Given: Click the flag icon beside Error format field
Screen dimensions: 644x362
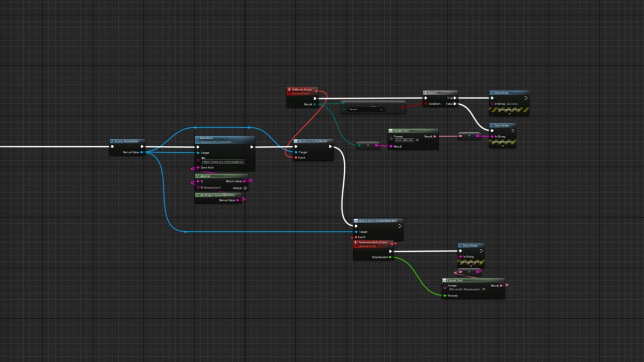Looking at the screenshot, I should 417,140.
